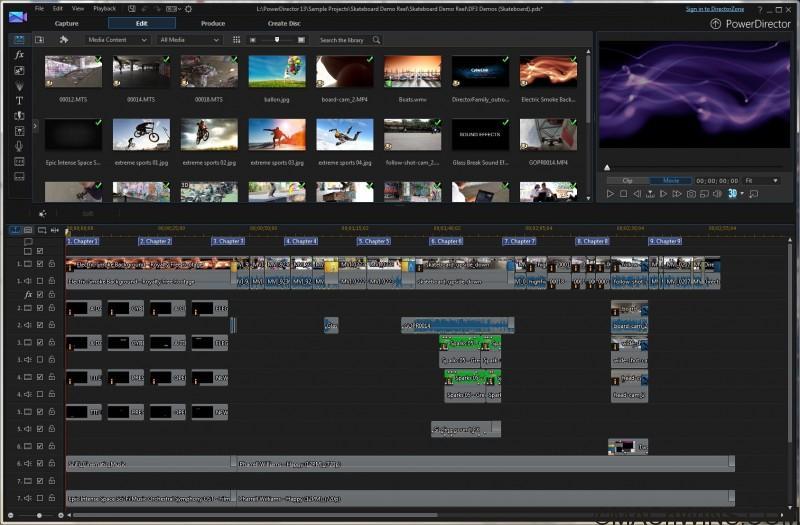Image resolution: width=800 pixels, height=525 pixels.
Task: Open the Chapter Room icon
Action: click(19, 162)
